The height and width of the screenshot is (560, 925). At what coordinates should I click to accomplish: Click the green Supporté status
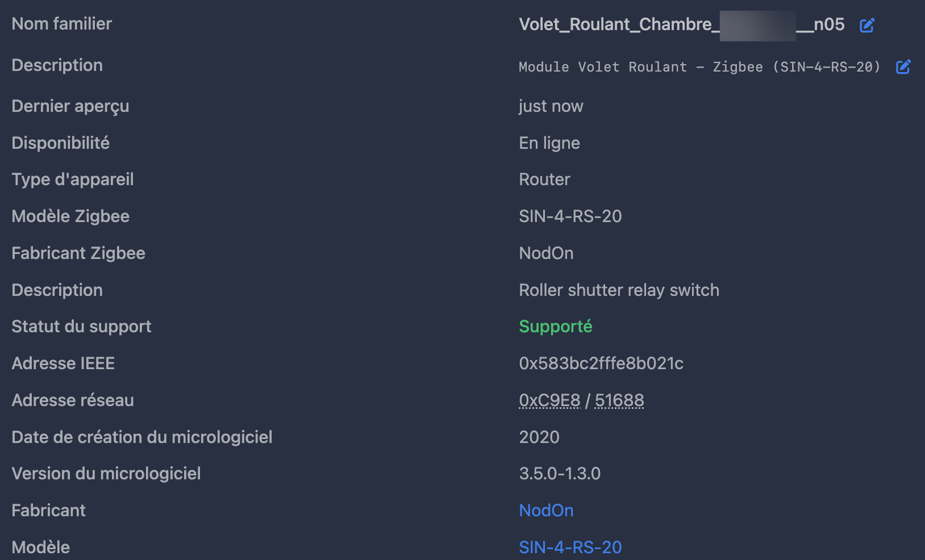pyautogui.click(x=556, y=327)
